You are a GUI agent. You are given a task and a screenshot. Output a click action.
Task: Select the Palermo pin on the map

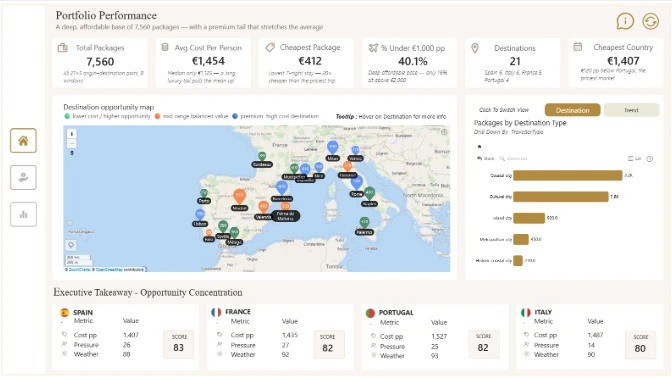pos(364,222)
